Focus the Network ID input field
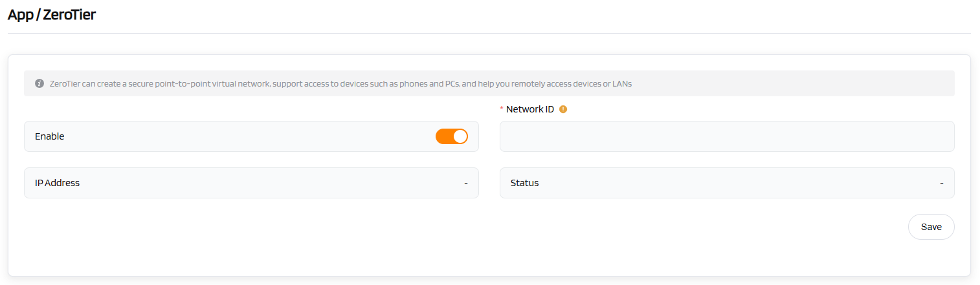Viewport: 980px width, 285px height. coord(726,136)
